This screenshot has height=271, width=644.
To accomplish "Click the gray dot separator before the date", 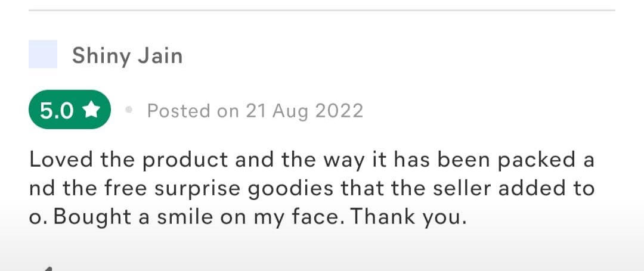I will point(129,111).
